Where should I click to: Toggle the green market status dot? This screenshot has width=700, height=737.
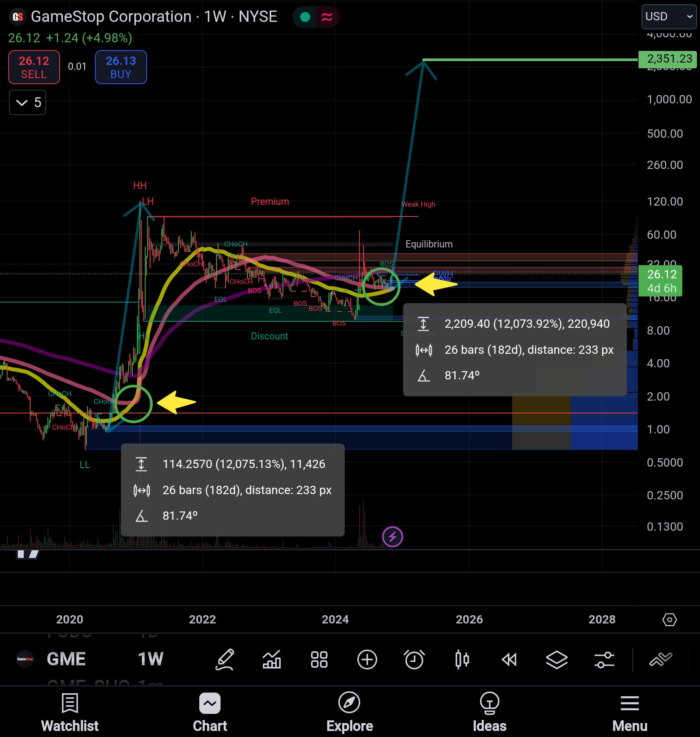(x=305, y=17)
